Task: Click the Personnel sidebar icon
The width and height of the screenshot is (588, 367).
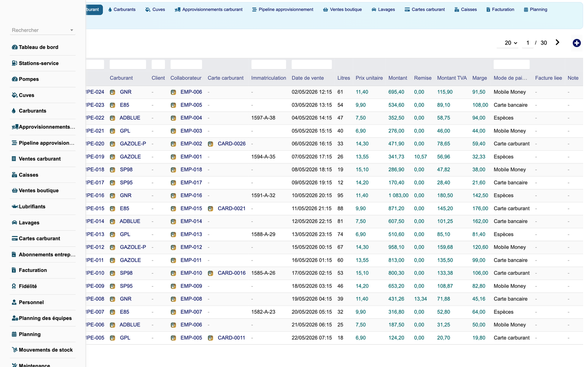Action: point(14,302)
